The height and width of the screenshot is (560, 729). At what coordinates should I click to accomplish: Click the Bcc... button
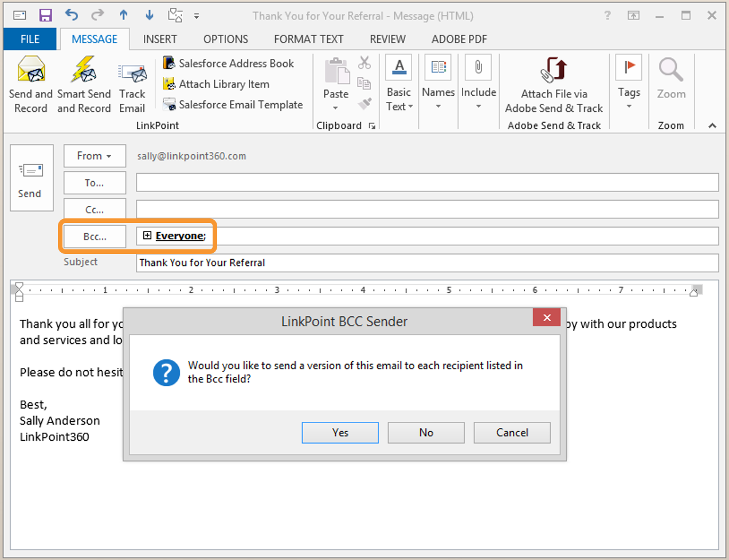click(95, 237)
